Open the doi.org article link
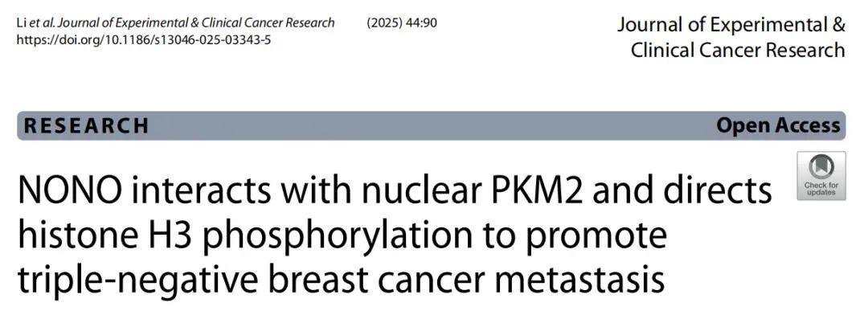 (144, 40)
